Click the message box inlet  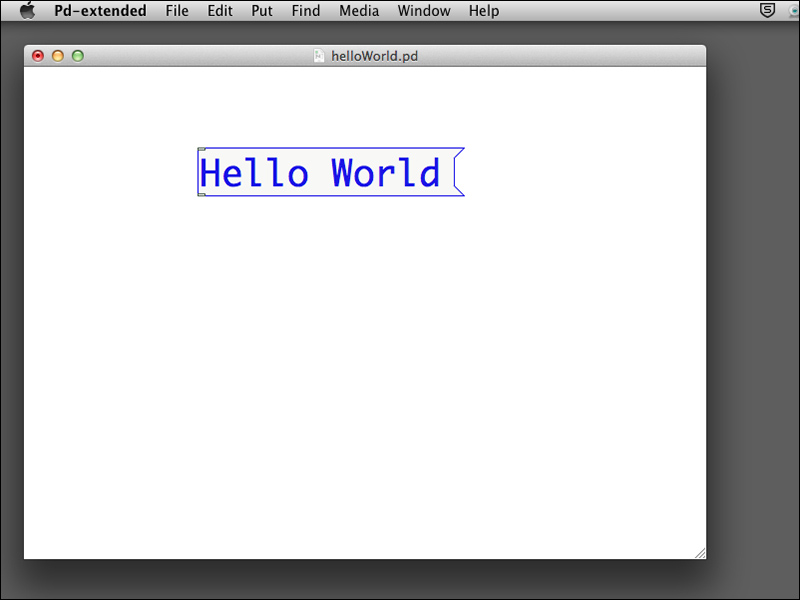pyautogui.click(x=202, y=149)
